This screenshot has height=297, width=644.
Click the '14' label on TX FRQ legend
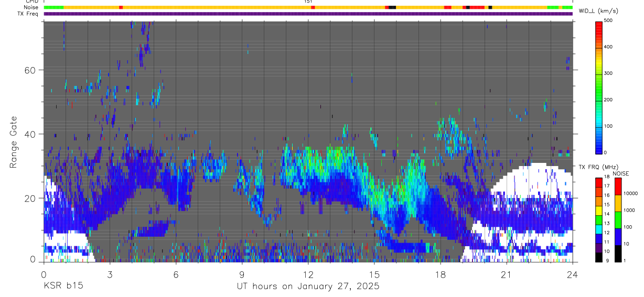click(x=606, y=214)
